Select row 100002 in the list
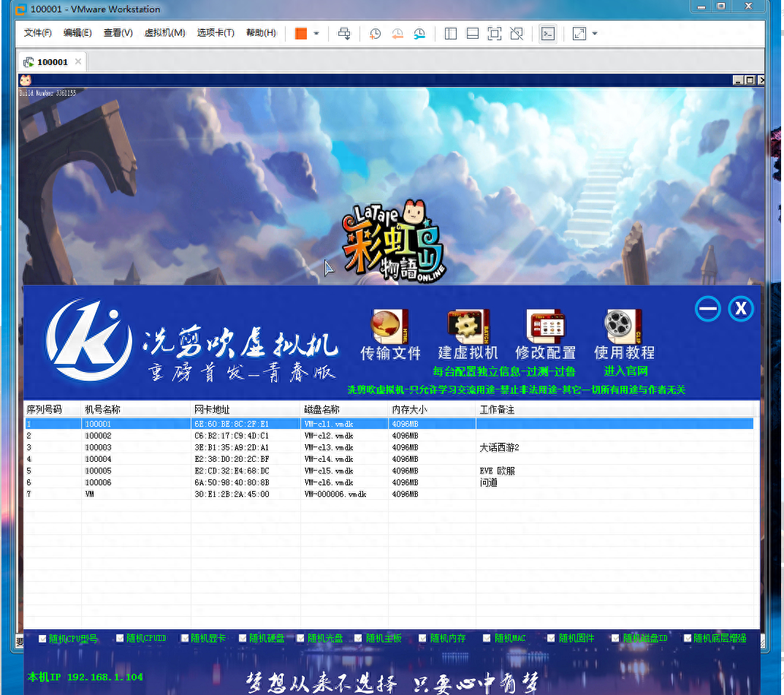 click(x=389, y=436)
